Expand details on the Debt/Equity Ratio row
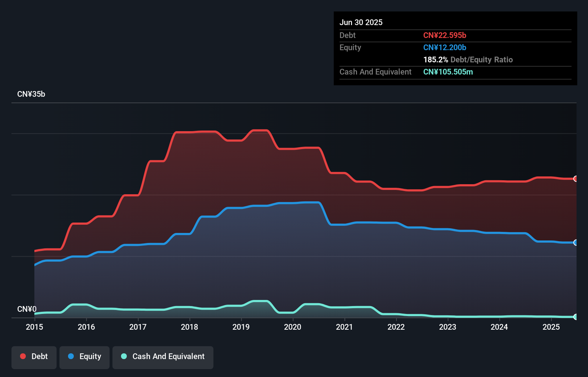Viewport: 588px width, 377px height. click(468, 59)
